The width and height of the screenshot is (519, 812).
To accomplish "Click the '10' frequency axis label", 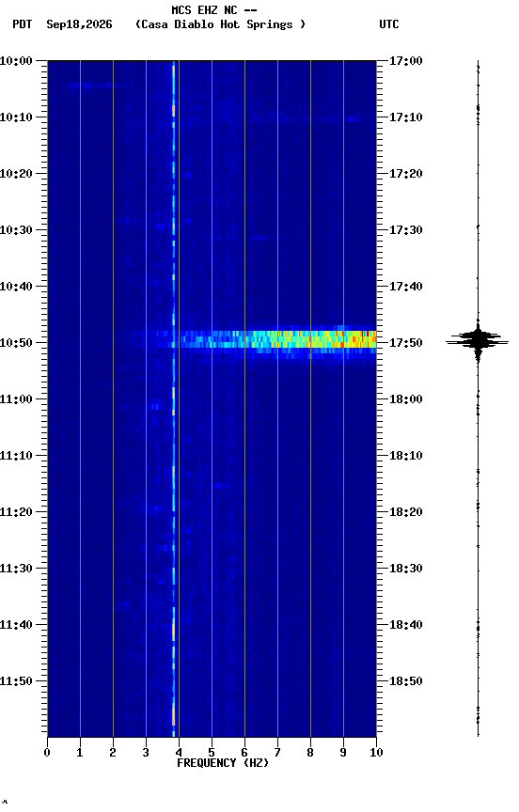I will (x=376, y=753).
